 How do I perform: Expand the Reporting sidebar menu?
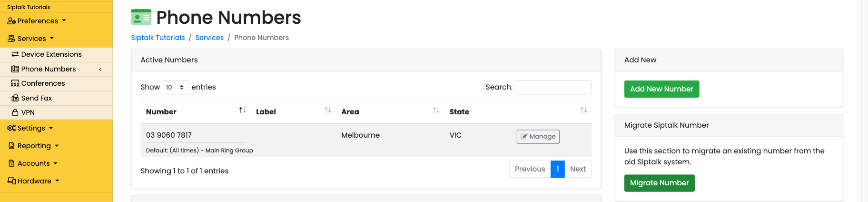coord(33,146)
